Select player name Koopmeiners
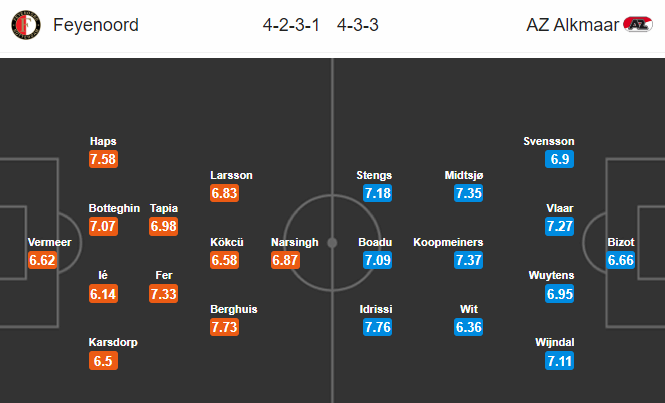Viewport: 665px width, 403px height. pyautogui.click(x=448, y=242)
